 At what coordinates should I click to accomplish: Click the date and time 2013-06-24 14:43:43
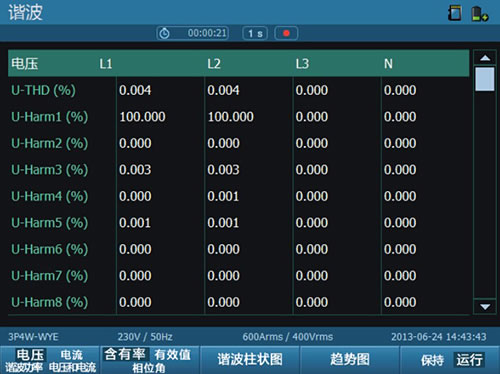click(439, 337)
